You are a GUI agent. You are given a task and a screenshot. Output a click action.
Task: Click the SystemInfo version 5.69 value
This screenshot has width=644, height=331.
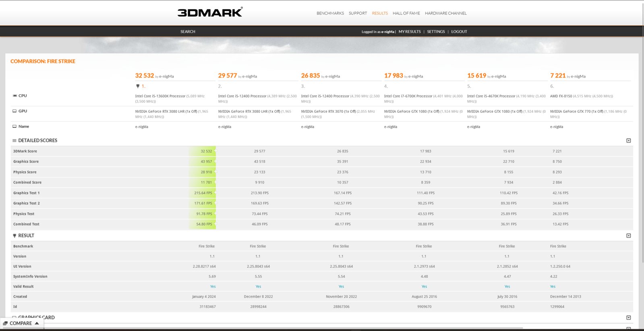[212, 277]
